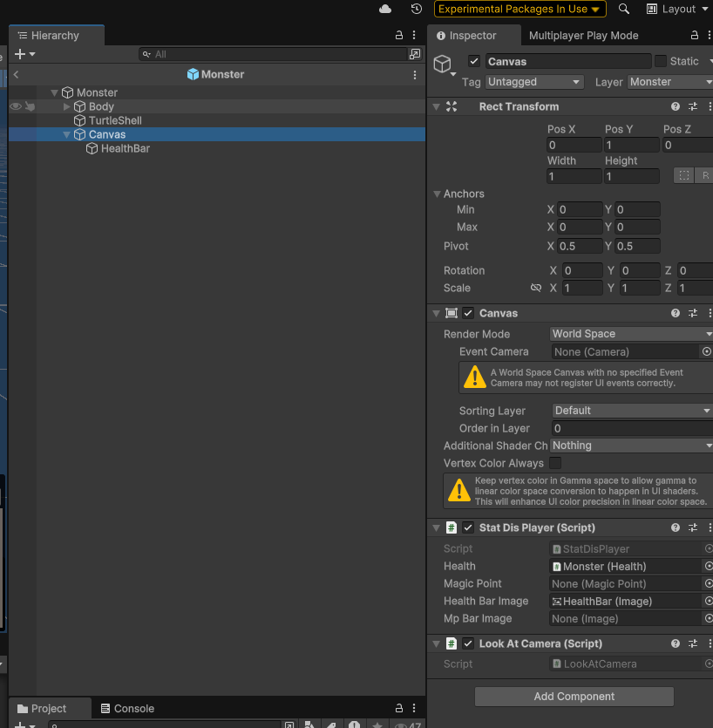The width and height of the screenshot is (713, 728).
Task: Edit the Canvas object name field
Action: tap(568, 61)
